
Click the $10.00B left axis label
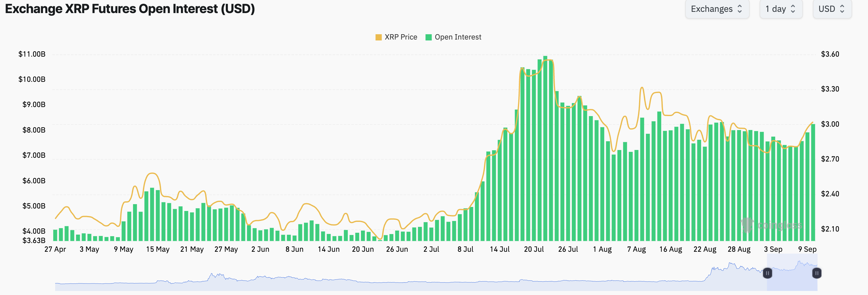pyautogui.click(x=32, y=79)
